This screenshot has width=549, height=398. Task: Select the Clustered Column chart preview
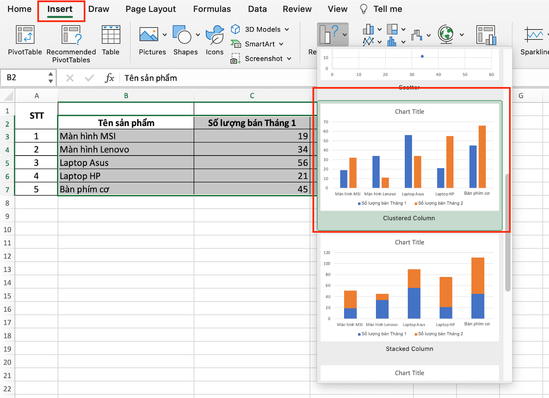(x=409, y=166)
